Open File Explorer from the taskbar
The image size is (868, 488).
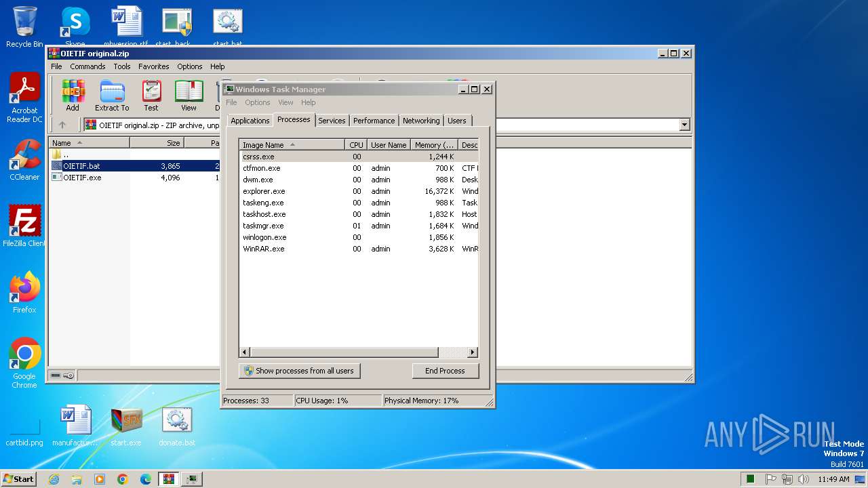tap(77, 479)
